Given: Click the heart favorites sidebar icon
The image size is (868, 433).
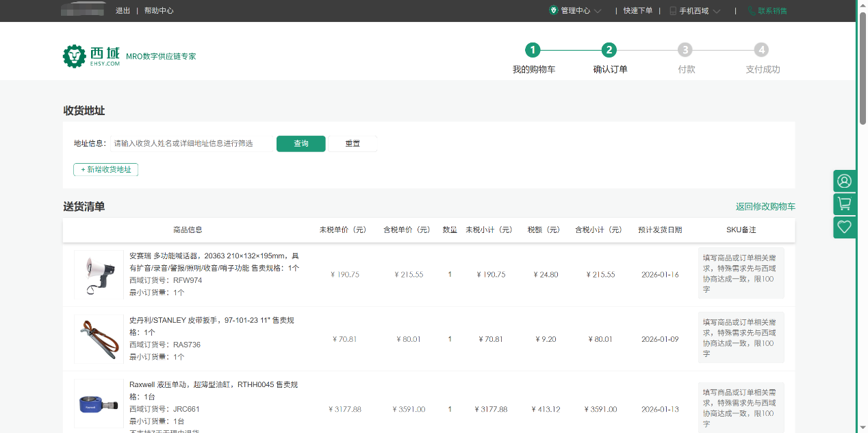Looking at the screenshot, I should pyautogui.click(x=844, y=227).
